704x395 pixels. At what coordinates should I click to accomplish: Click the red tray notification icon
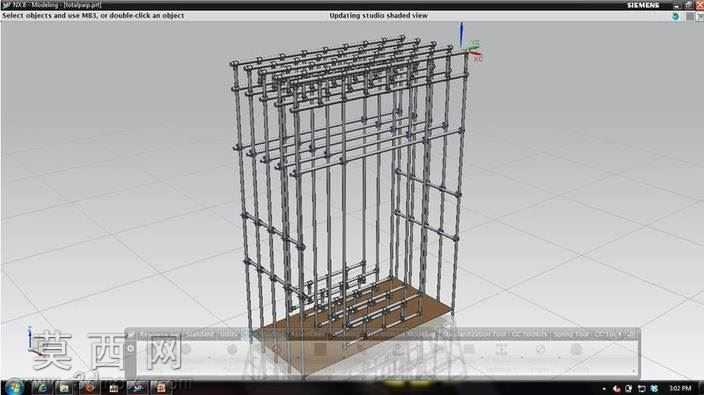617,389
